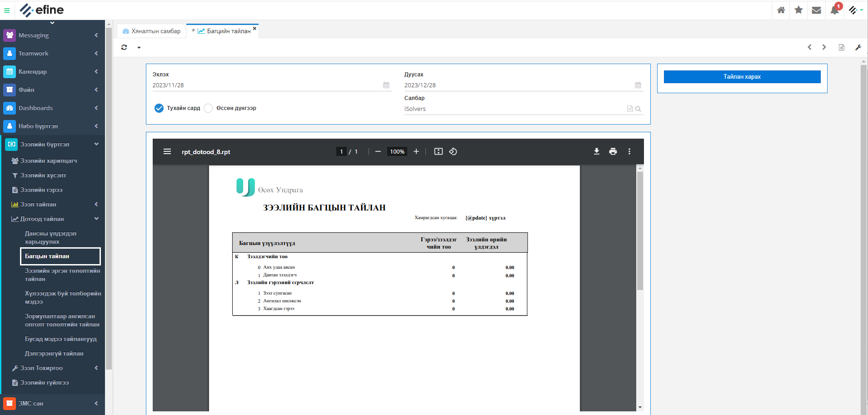Expand the Зээл тайлан submenu
Screen dimensions: 868x415
tap(96, 204)
